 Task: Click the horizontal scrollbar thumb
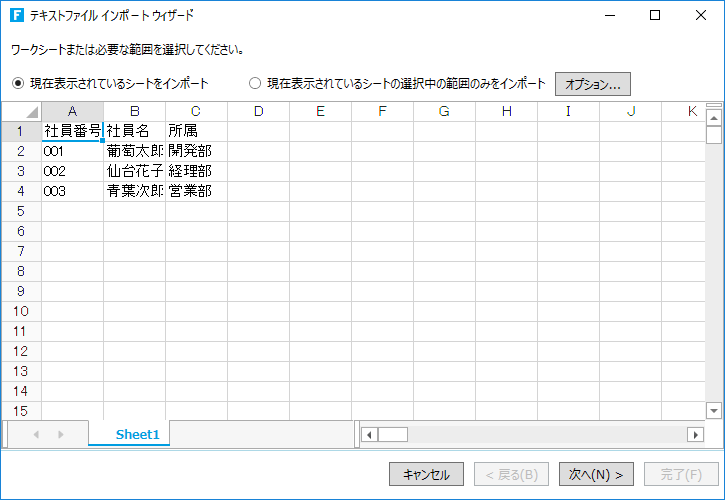point(393,435)
